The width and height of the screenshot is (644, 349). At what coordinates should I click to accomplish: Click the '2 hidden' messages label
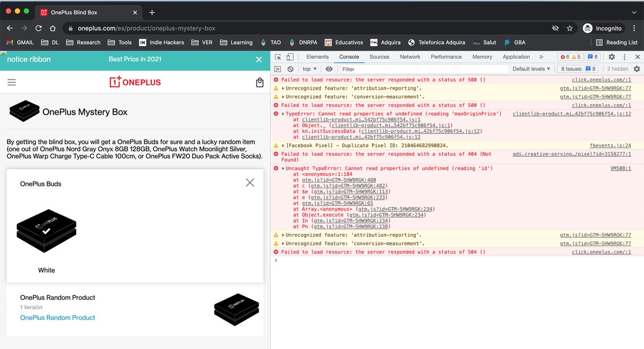tap(617, 69)
